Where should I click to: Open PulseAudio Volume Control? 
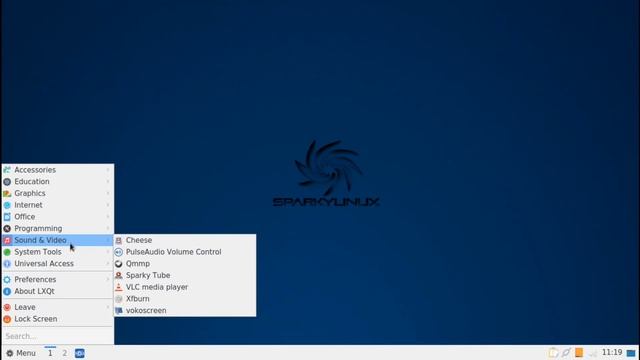tap(185, 252)
